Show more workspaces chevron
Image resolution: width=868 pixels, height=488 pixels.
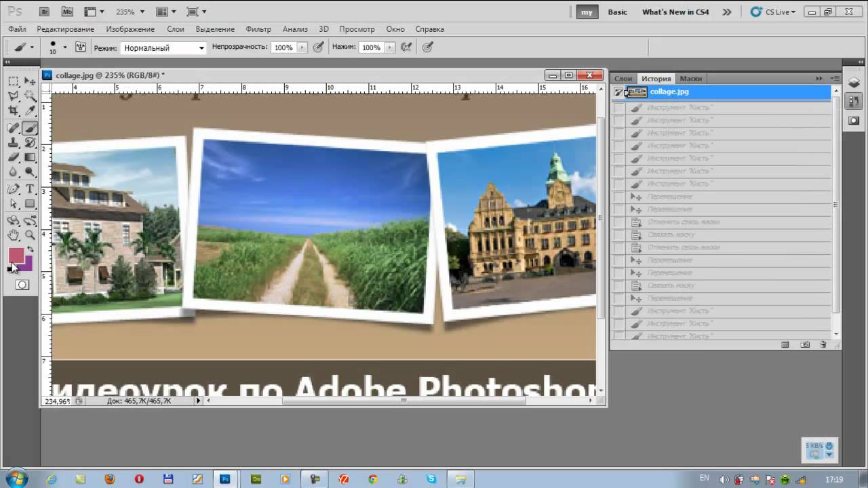tap(727, 12)
